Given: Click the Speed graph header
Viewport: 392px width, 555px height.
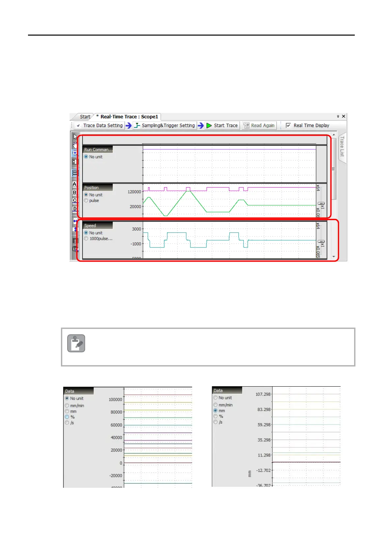Looking at the screenshot, I should tap(98, 226).
